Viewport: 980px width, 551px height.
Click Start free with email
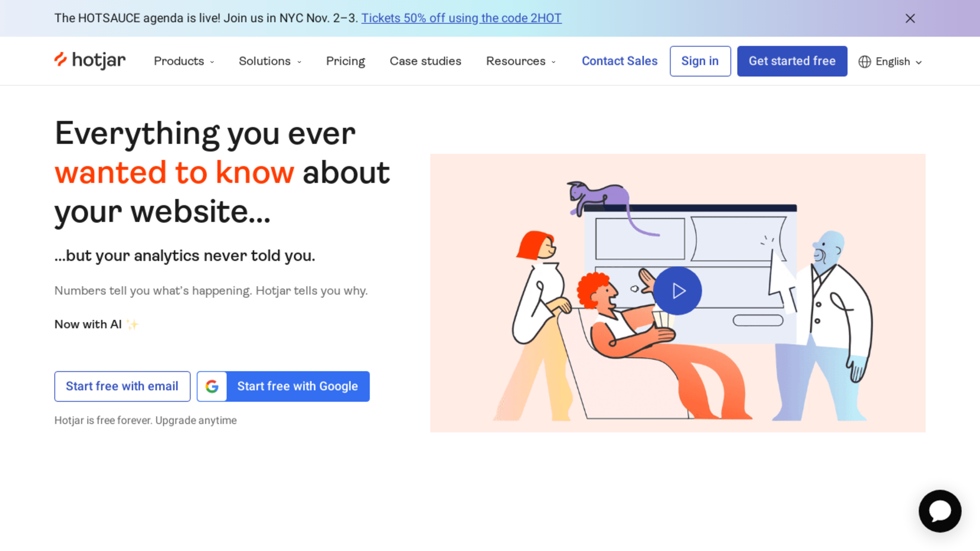(x=122, y=386)
